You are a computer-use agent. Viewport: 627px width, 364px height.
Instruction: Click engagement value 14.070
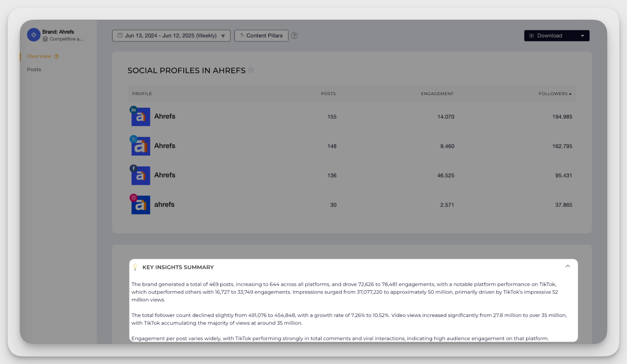[x=446, y=117]
